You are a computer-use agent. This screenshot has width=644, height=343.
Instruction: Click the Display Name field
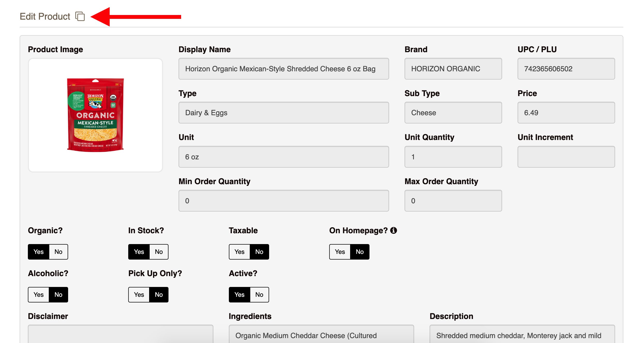[x=284, y=69]
